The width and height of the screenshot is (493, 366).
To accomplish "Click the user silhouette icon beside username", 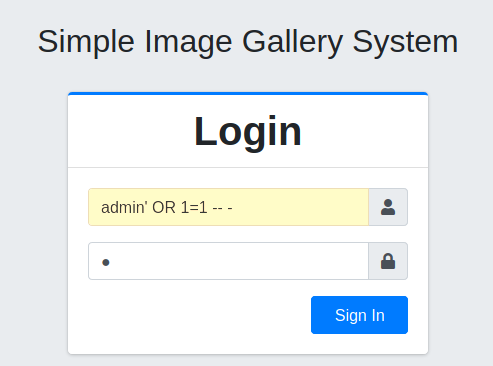I will [388, 207].
